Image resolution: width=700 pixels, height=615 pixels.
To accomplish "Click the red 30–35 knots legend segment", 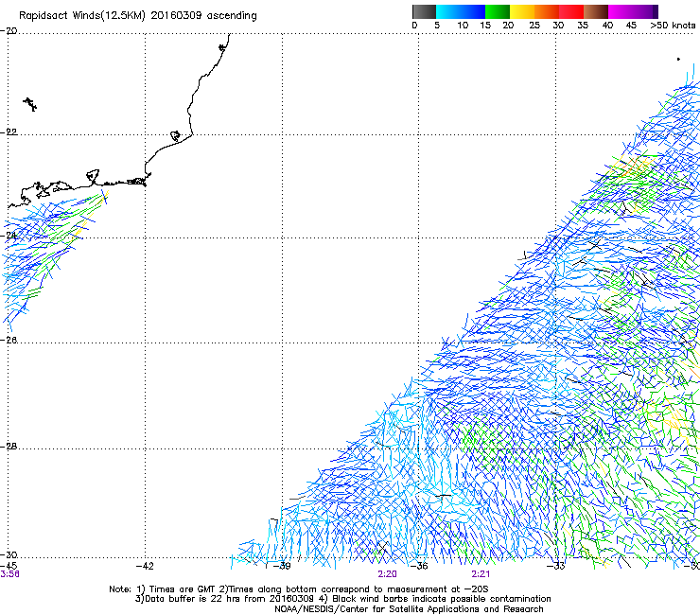I will pos(571,11).
